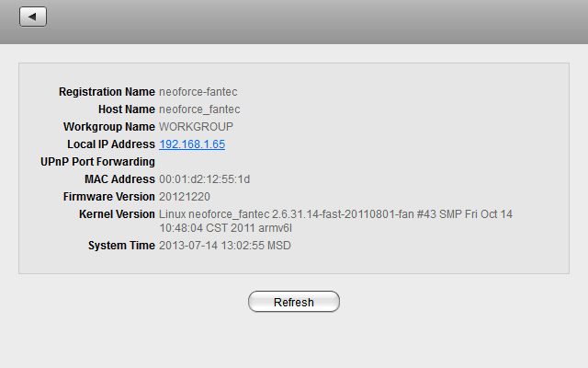588x368 pixels.
Task: Click the Kernel Version label
Action: pos(117,214)
